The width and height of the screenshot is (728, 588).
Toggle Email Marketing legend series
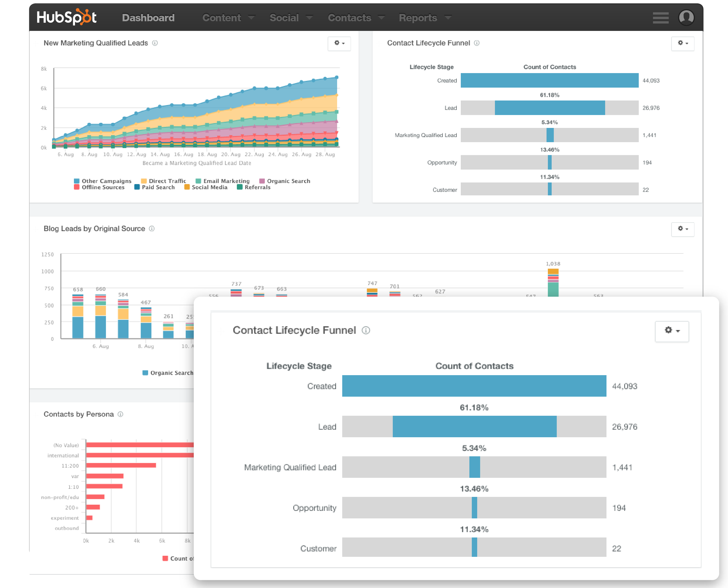(x=223, y=181)
